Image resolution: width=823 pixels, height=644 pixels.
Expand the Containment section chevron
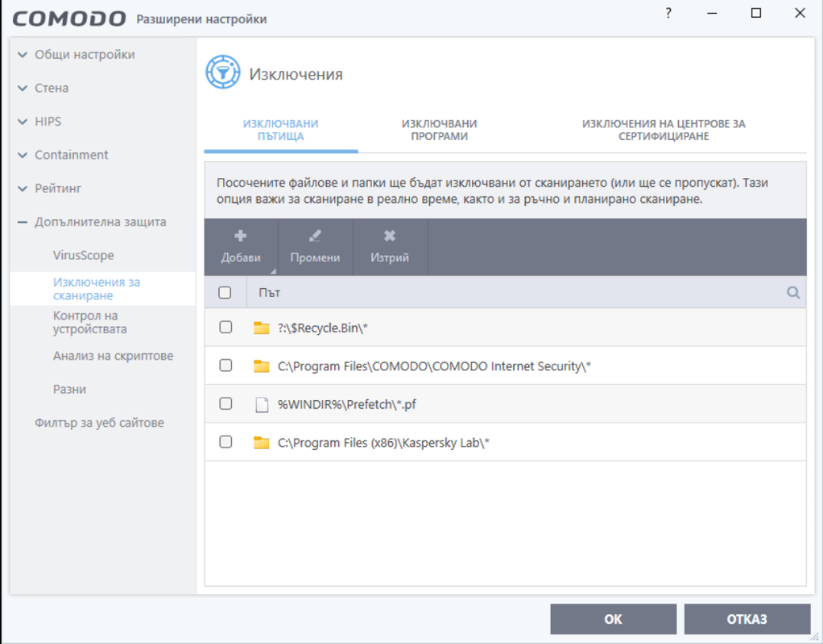point(22,155)
